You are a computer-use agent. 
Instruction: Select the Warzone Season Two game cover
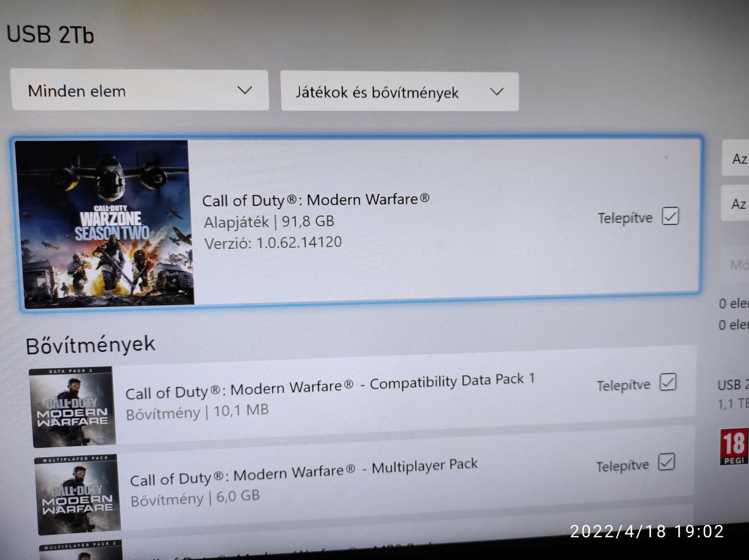[x=104, y=224]
